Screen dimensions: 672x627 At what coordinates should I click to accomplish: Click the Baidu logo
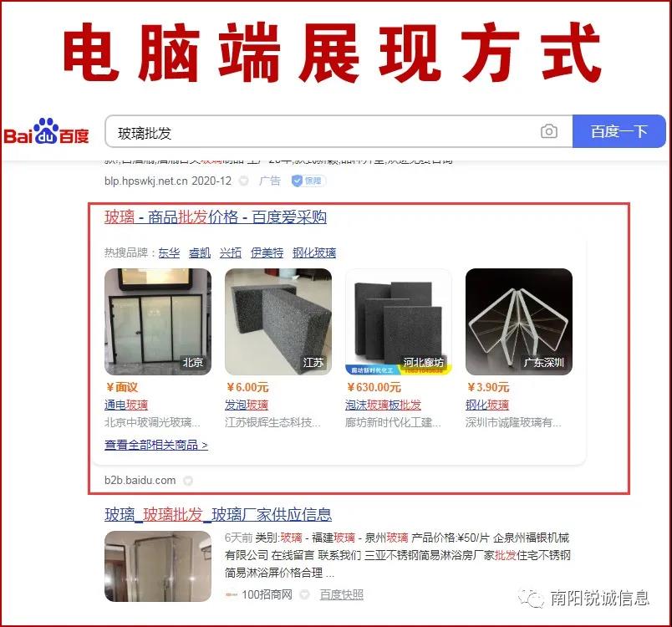point(46,131)
